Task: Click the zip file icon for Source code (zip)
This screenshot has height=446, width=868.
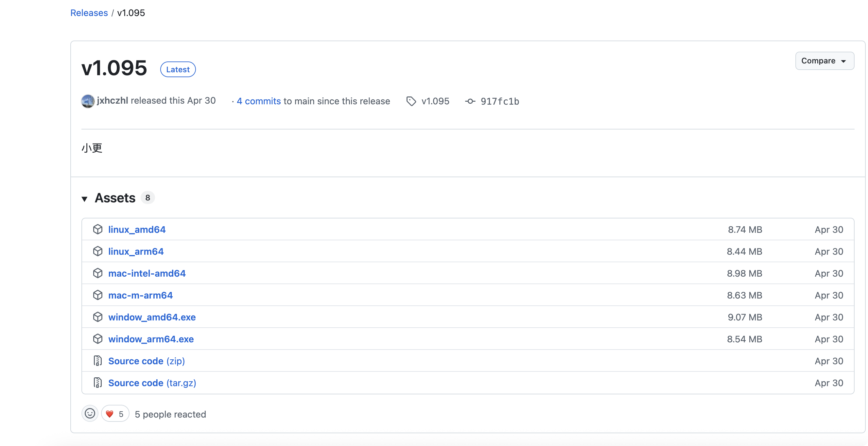Action: (x=98, y=361)
